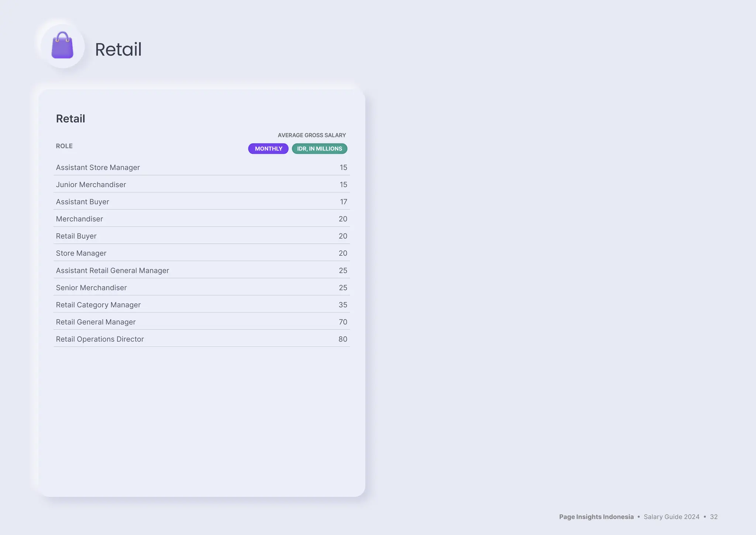Click Page Insights Indonesia footer text
The width and height of the screenshot is (756, 535).
[x=596, y=517]
